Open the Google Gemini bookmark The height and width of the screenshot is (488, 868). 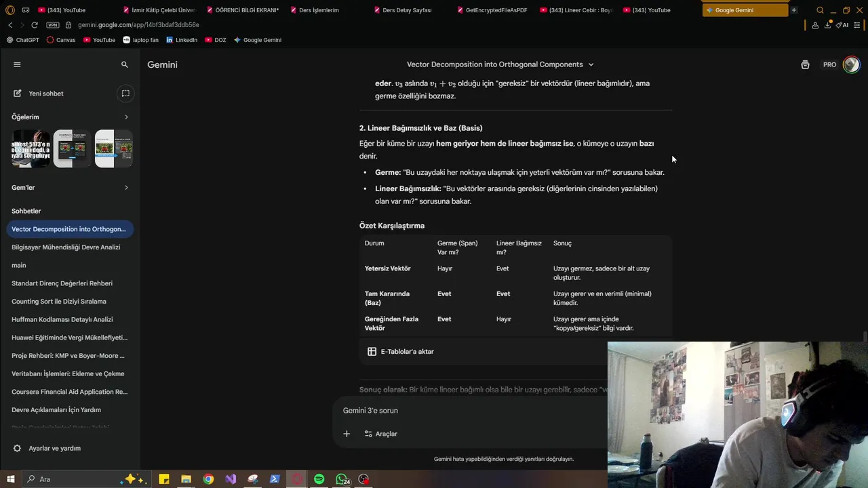[257, 40]
